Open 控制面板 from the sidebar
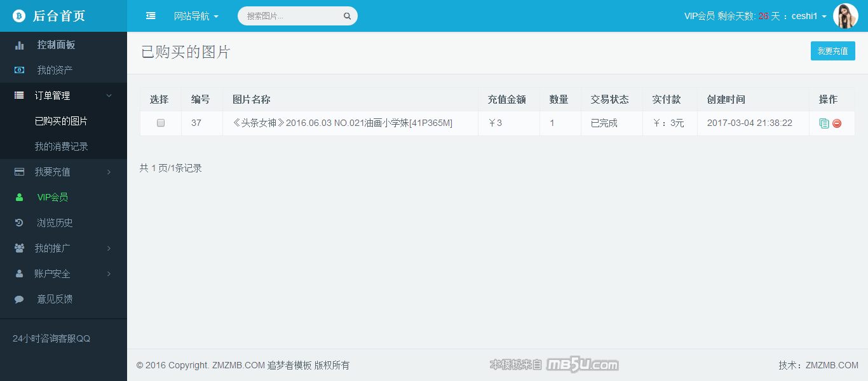 click(x=56, y=45)
